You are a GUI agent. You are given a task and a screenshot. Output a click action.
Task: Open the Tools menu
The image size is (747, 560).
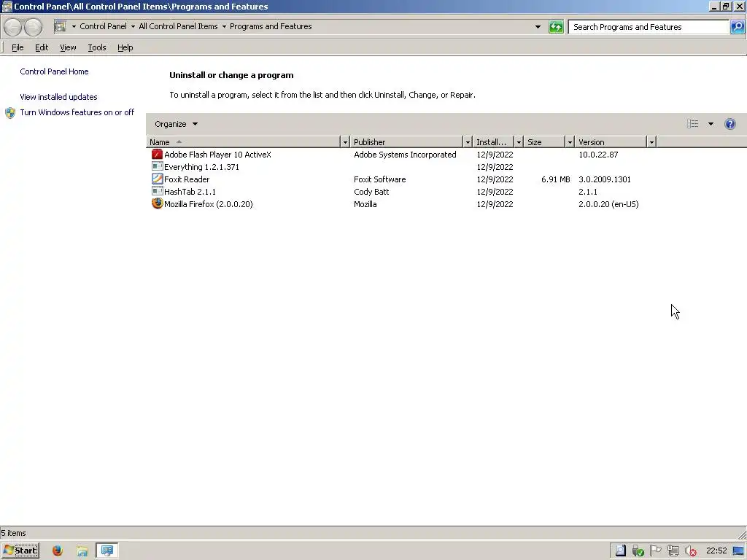tap(97, 47)
